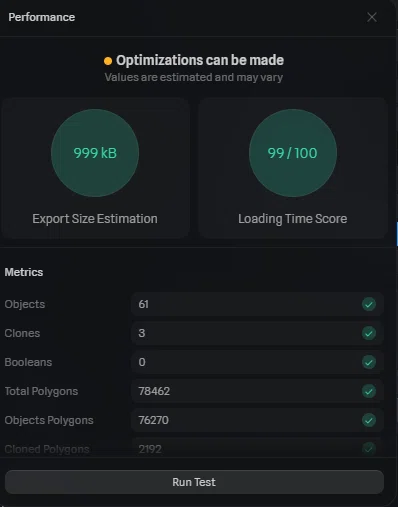Viewport: 398px width, 507px height.
Task: Click the Run Test button
Action: click(x=194, y=482)
